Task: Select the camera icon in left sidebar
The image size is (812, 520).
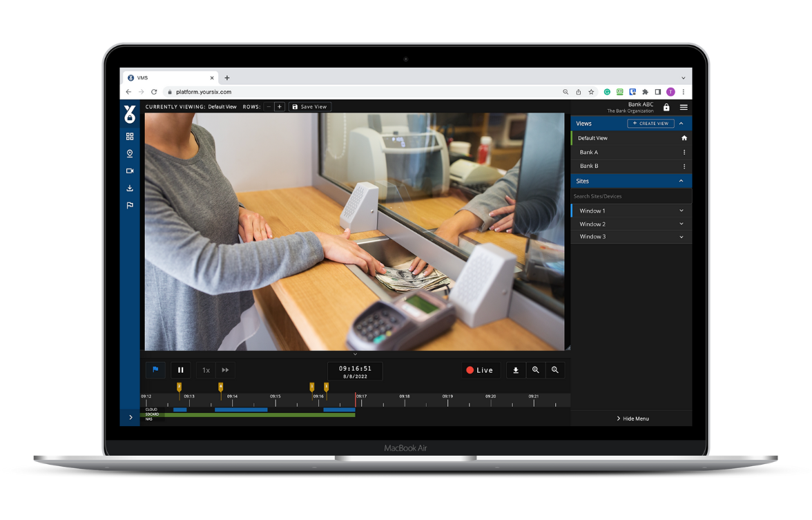Action: point(130,171)
